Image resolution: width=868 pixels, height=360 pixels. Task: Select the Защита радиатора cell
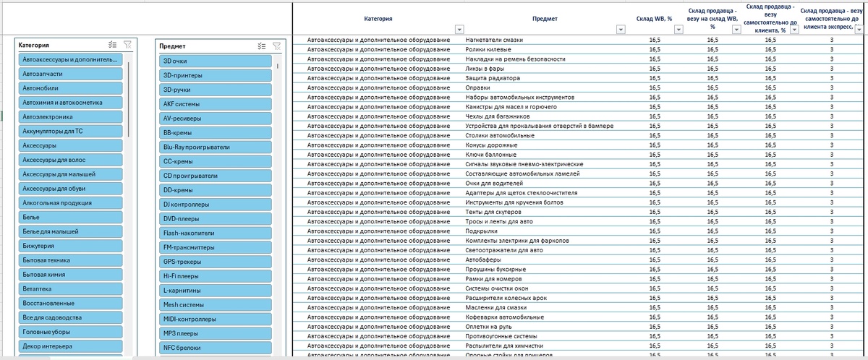[544, 77]
